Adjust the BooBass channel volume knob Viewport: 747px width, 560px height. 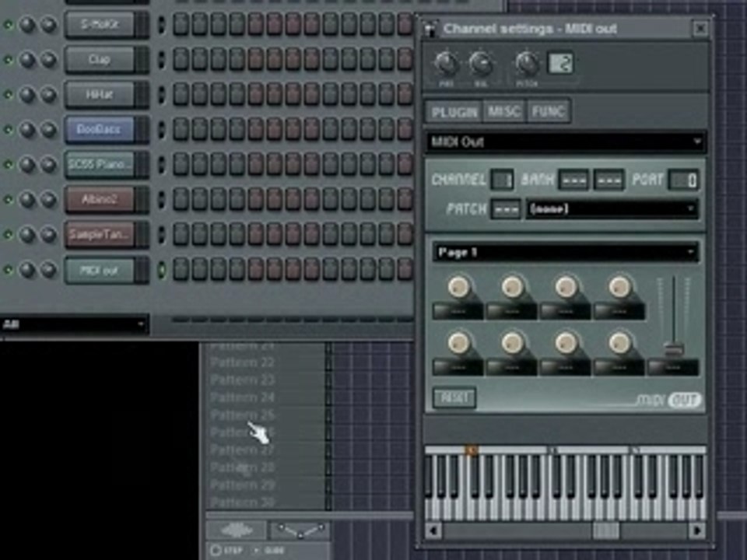click(48, 130)
